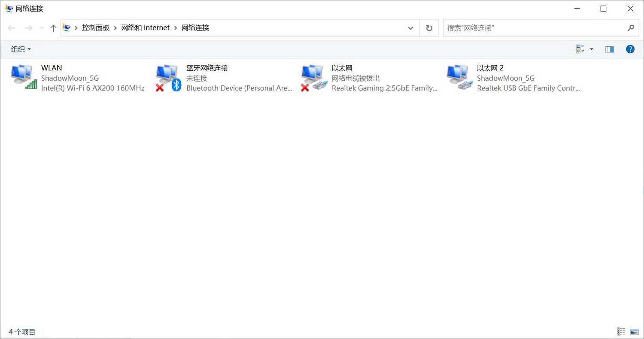644x339 pixels.
Task: Open the help icon
Action: coord(630,49)
